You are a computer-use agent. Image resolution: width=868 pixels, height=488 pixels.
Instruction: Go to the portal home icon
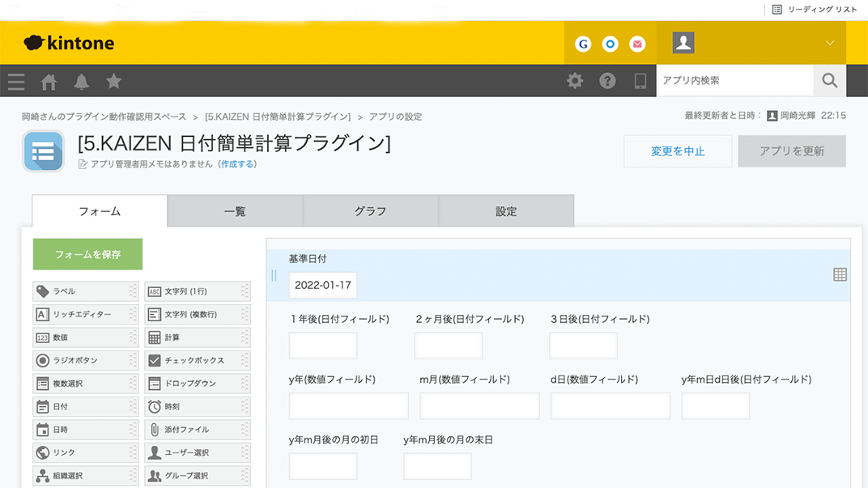pos(49,81)
